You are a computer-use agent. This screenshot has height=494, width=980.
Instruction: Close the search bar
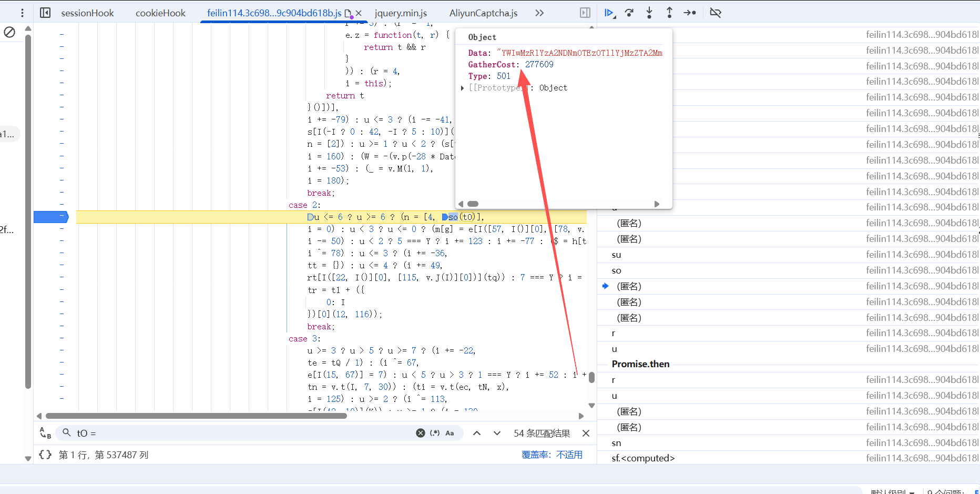(586, 433)
